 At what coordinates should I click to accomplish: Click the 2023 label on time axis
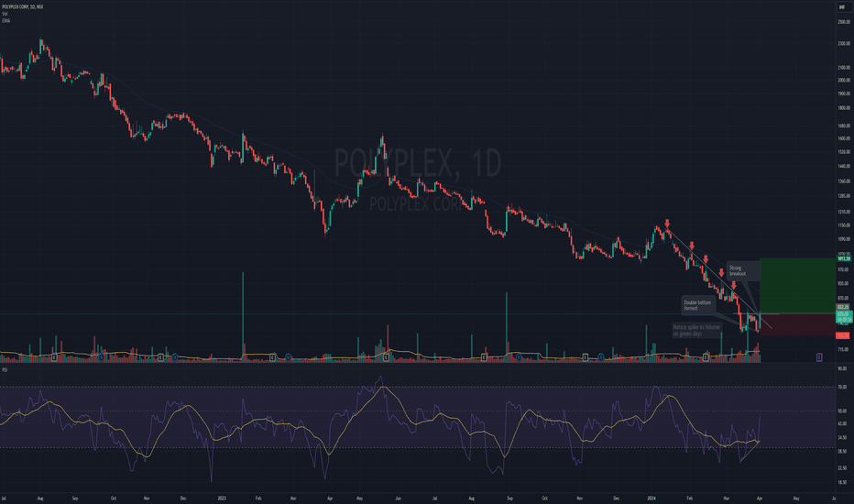coord(222,498)
